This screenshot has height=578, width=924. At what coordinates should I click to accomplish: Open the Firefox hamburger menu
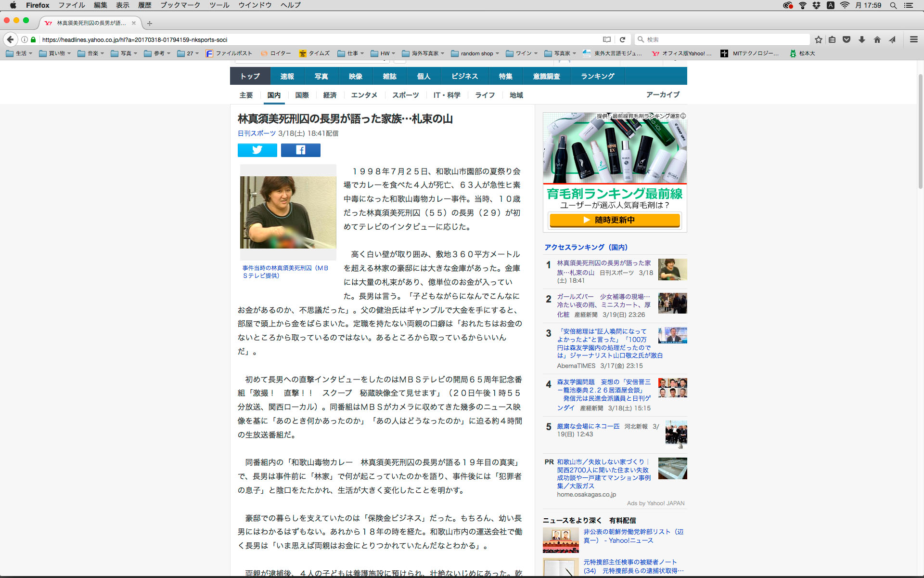(913, 39)
